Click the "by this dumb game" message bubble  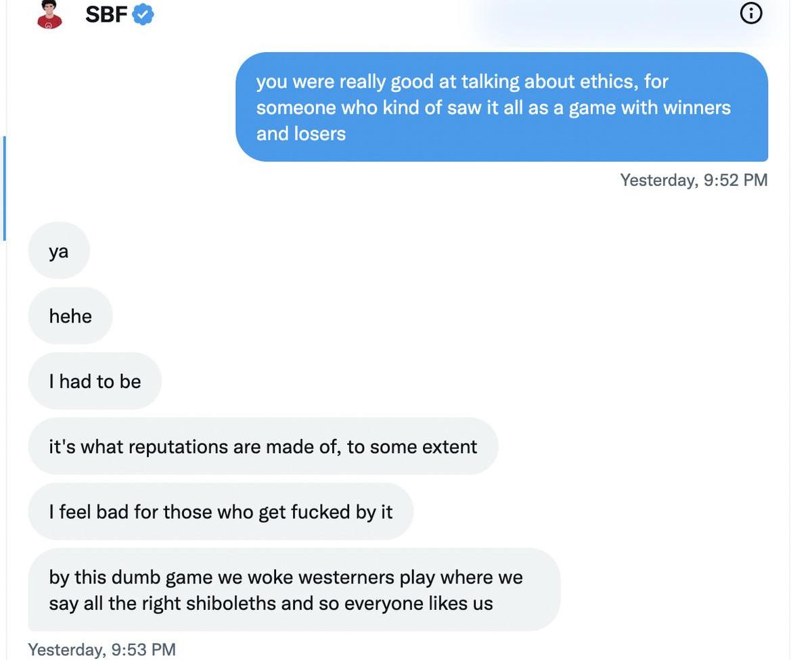[294, 590]
